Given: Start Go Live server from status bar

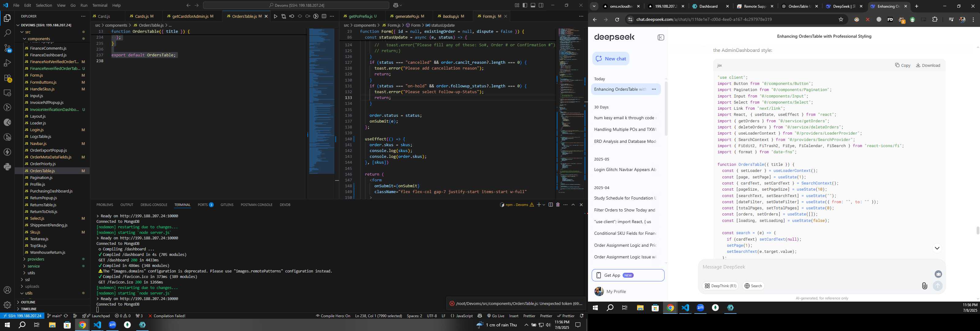Looking at the screenshot, I should 495,316.
